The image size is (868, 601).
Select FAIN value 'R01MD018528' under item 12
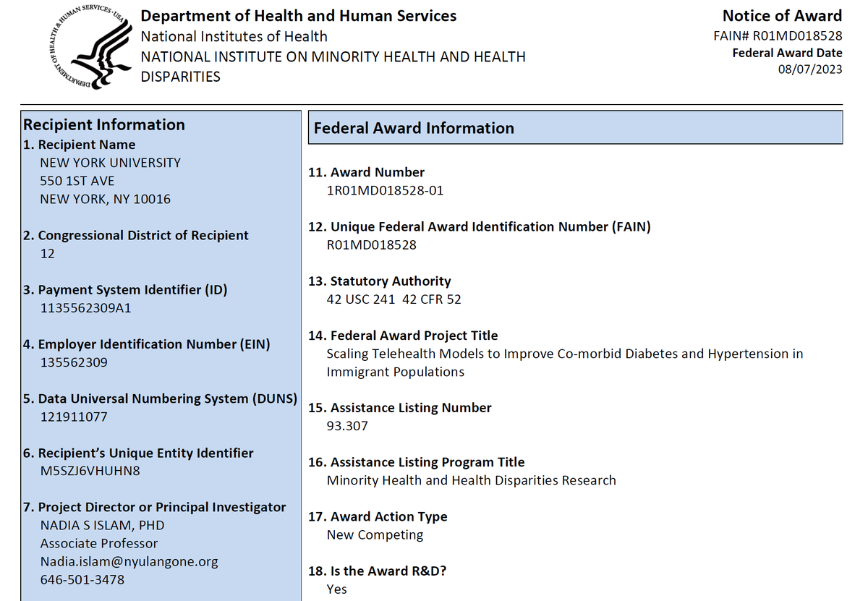point(372,245)
